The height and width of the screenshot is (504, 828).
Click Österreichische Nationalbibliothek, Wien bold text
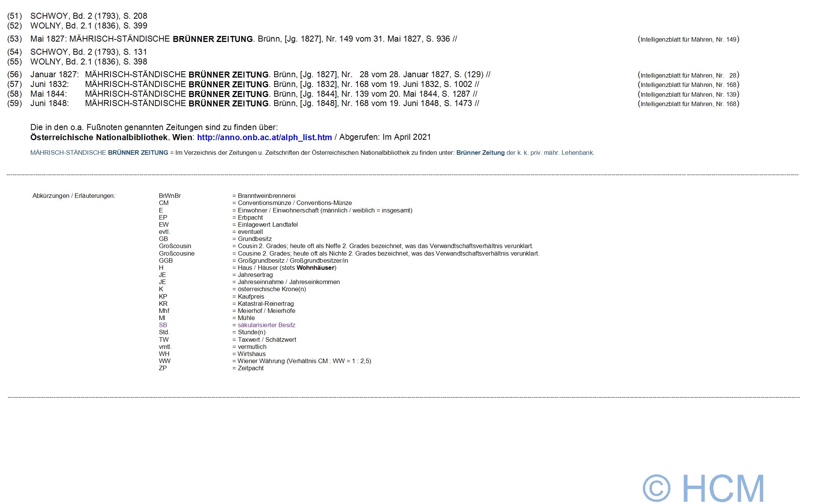tap(112, 138)
